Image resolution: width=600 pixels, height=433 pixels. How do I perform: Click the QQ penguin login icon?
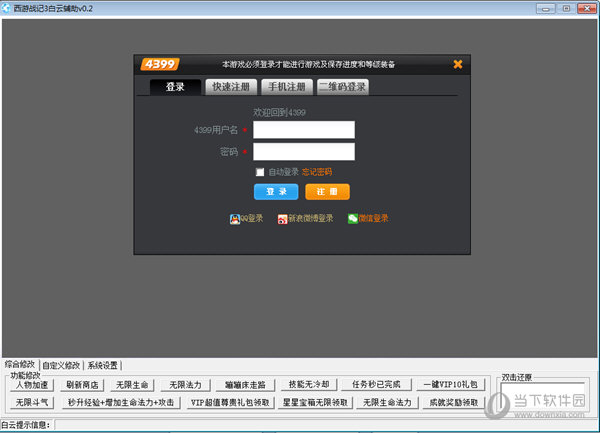click(x=235, y=219)
